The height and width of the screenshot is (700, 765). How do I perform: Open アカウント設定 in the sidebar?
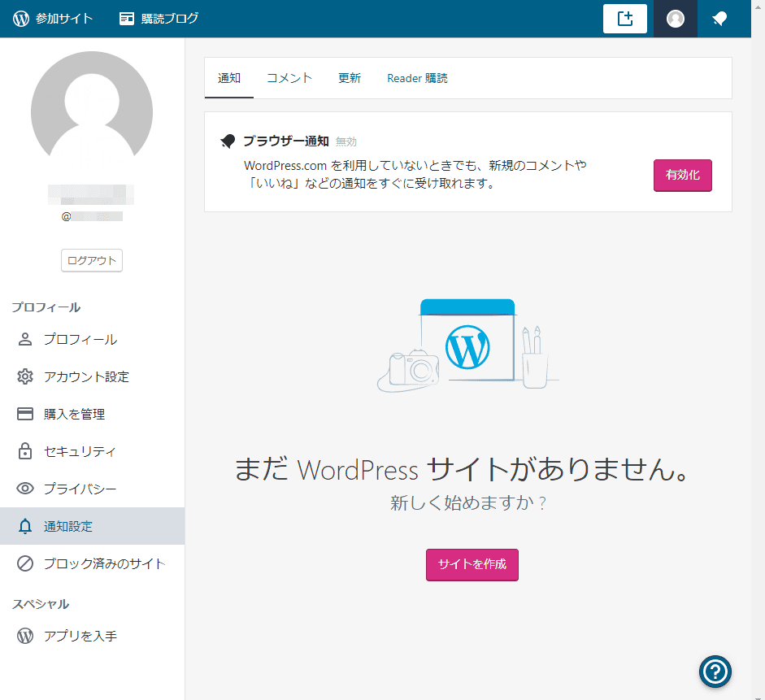(x=92, y=376)
